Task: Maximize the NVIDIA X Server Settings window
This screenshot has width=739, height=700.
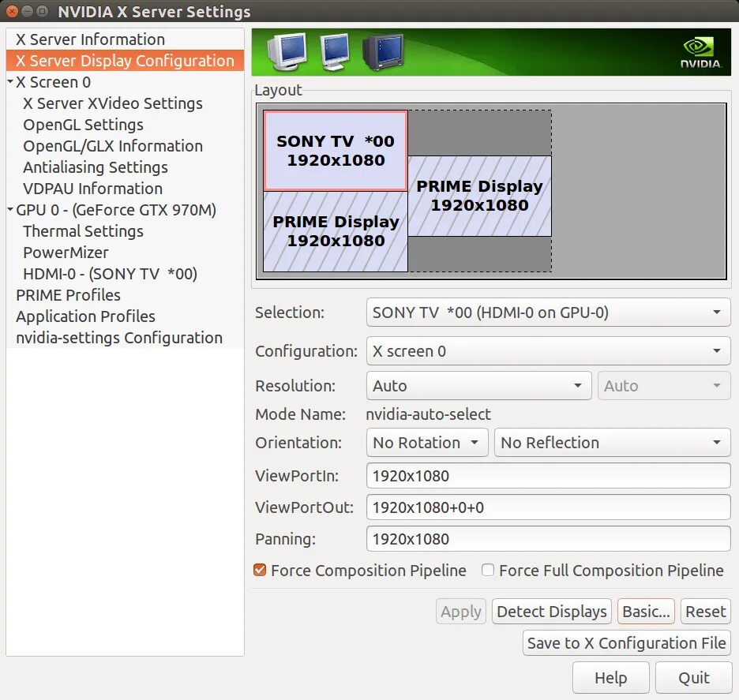Action: click(42, 11)
